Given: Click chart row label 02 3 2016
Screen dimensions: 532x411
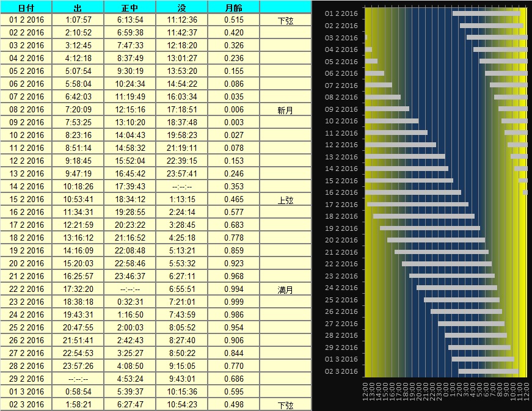Looking at the screenshot, I should [x=341, y=371].
